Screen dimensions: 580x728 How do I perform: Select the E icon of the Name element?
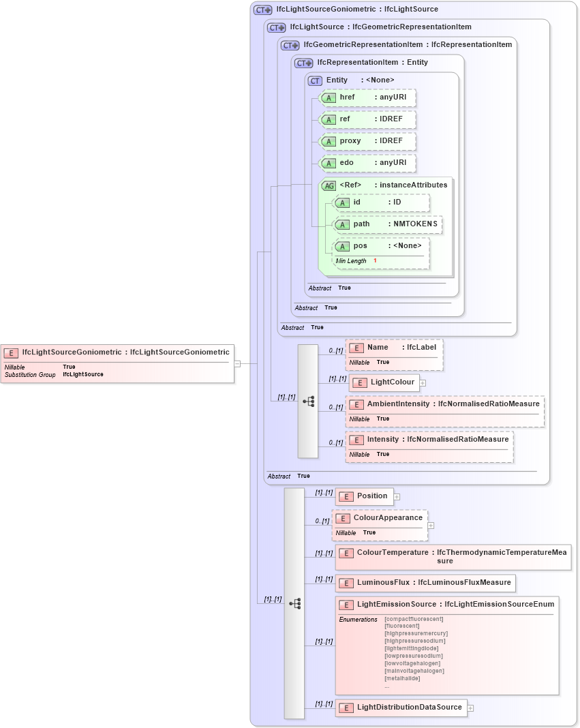[x=356, y=348]
